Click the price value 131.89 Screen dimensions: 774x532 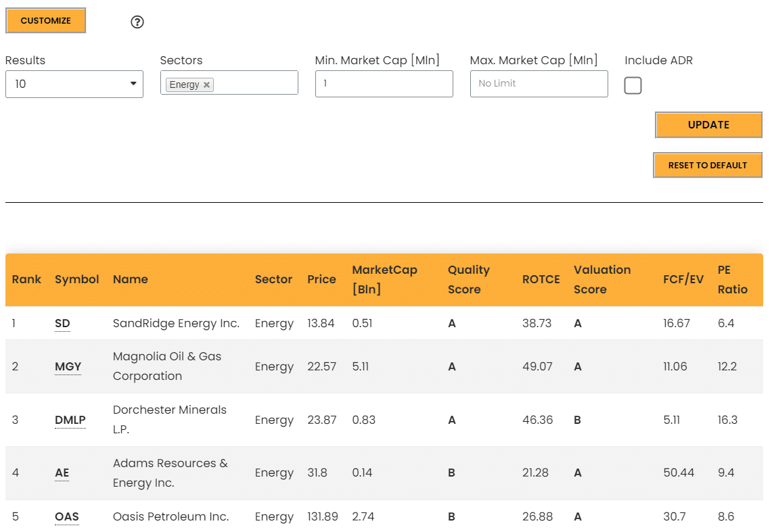(x=323, y=516)
